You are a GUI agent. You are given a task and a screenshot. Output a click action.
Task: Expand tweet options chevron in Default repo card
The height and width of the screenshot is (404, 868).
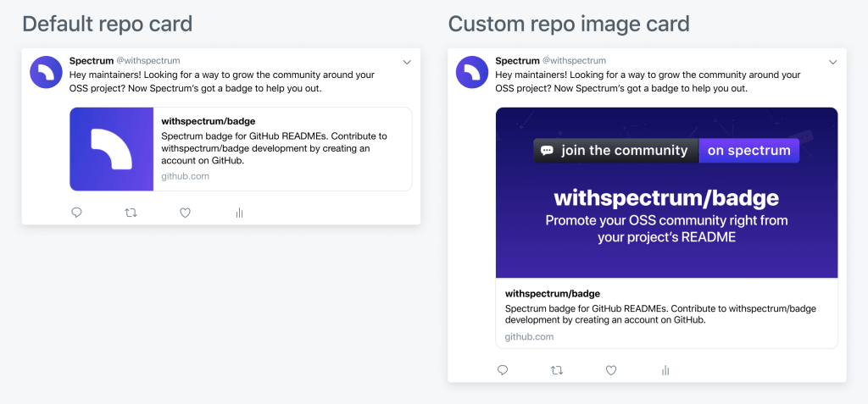407,62
